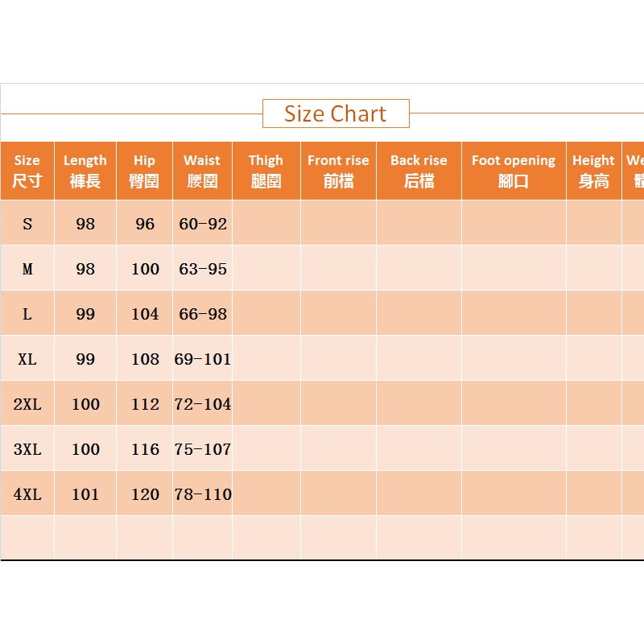
Task: Select hip value 100 in M row
Action: coord(145,269)
